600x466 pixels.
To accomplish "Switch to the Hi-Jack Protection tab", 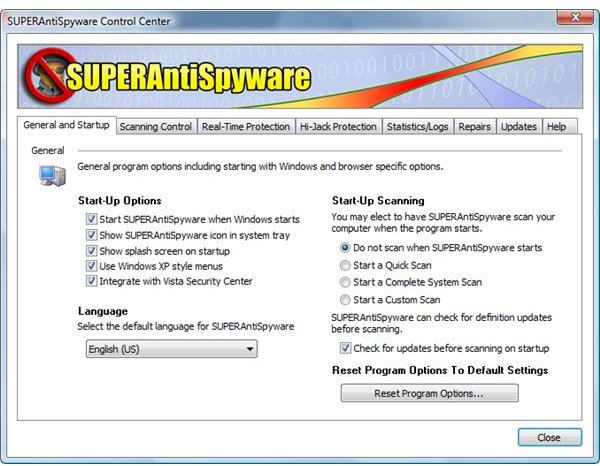I will click(x=338, y=127).
